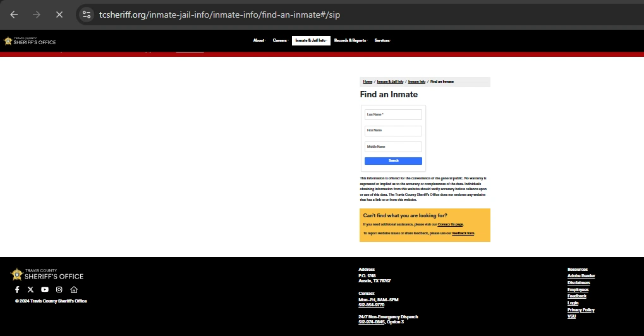Open the Services menu item

[x=382, y=40]
